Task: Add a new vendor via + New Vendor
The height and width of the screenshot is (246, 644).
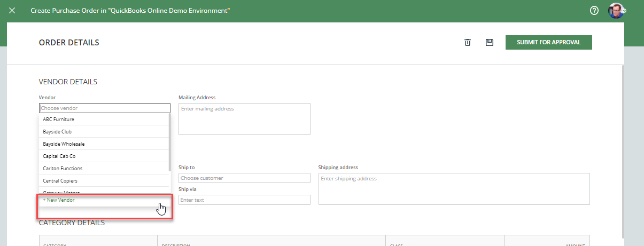Action: pos(105,200)
